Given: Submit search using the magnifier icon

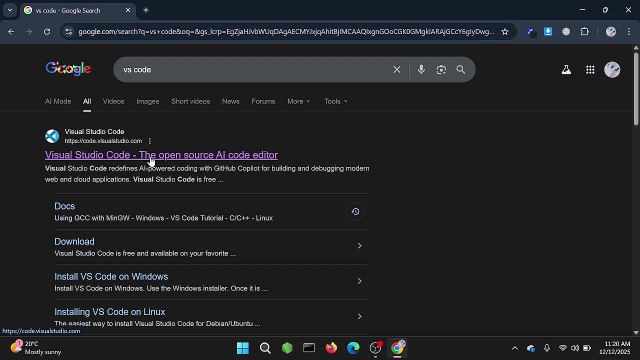Looking at the screenshot, I should point(460,70).
